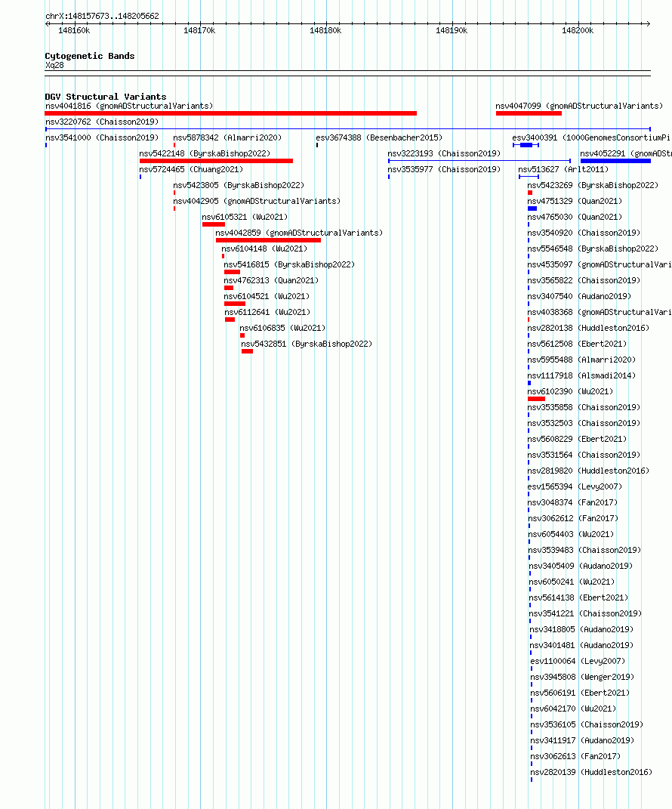Select the long red nsv4041816 variant bar
The width and height of the screenshot is (672, 809).
click(x=230, y=113)
